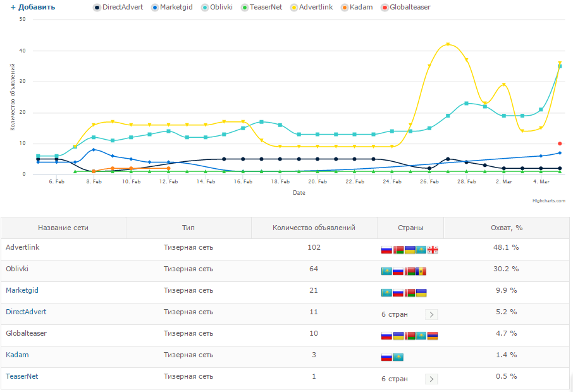Click the "6 стран" text in TeaserNet row

395,379
